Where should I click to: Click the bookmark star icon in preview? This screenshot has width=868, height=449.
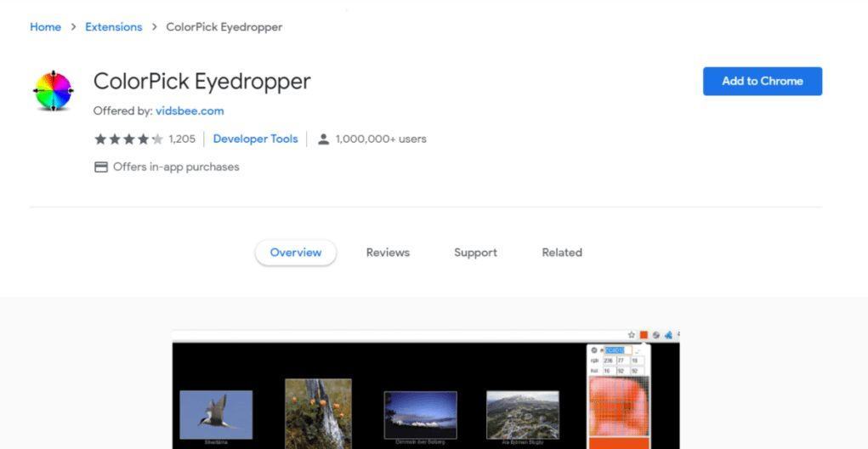[632, 335]
